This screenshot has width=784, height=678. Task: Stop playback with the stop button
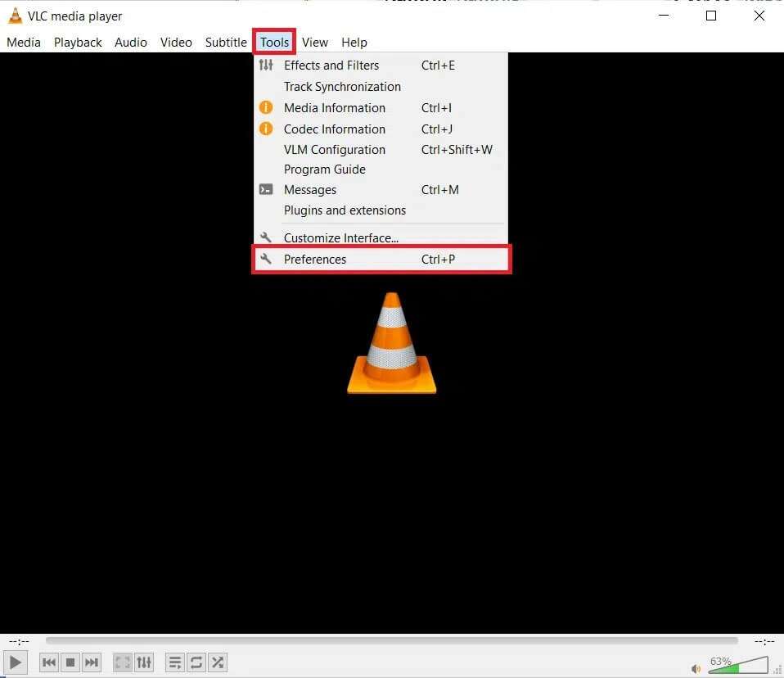pyautogui.click(x=70, y=662)
